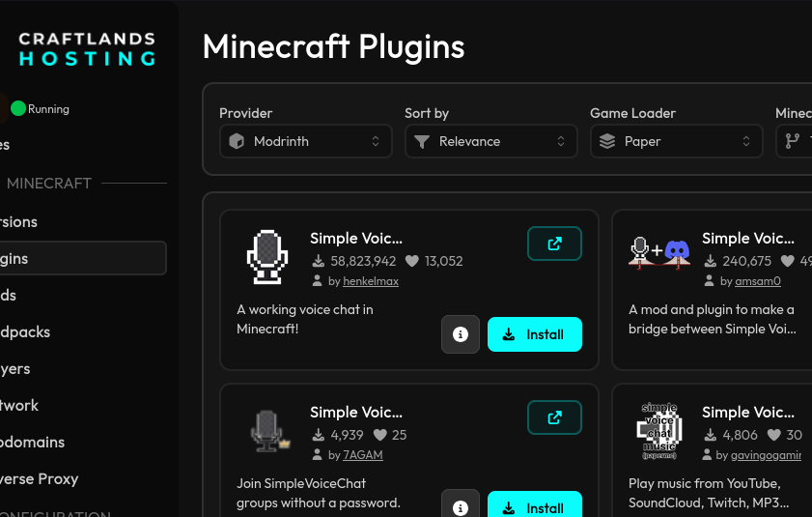The image size is (812, 517).
Task: Open author link 7AGAM
Action: [363, 455]
